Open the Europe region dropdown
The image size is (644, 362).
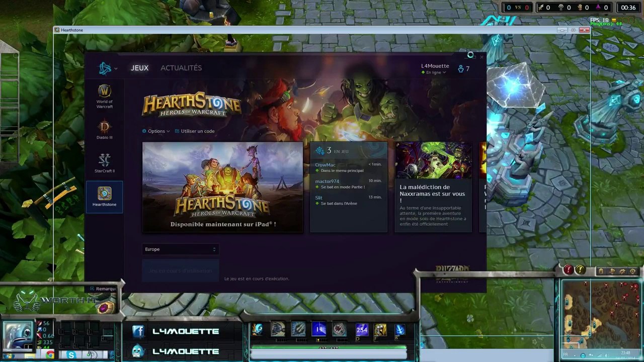click(x=180, y=249)
